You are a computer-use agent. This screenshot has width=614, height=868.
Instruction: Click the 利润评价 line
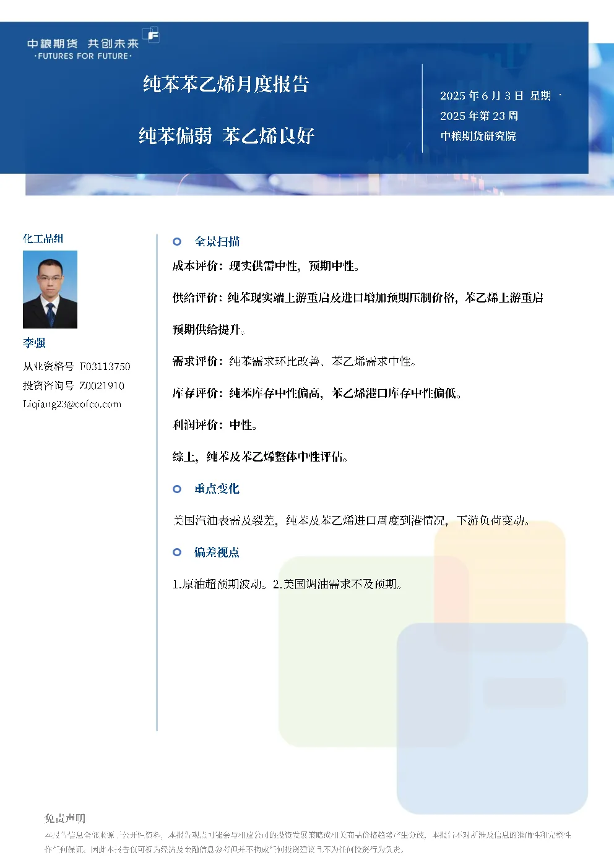(215, 425)
